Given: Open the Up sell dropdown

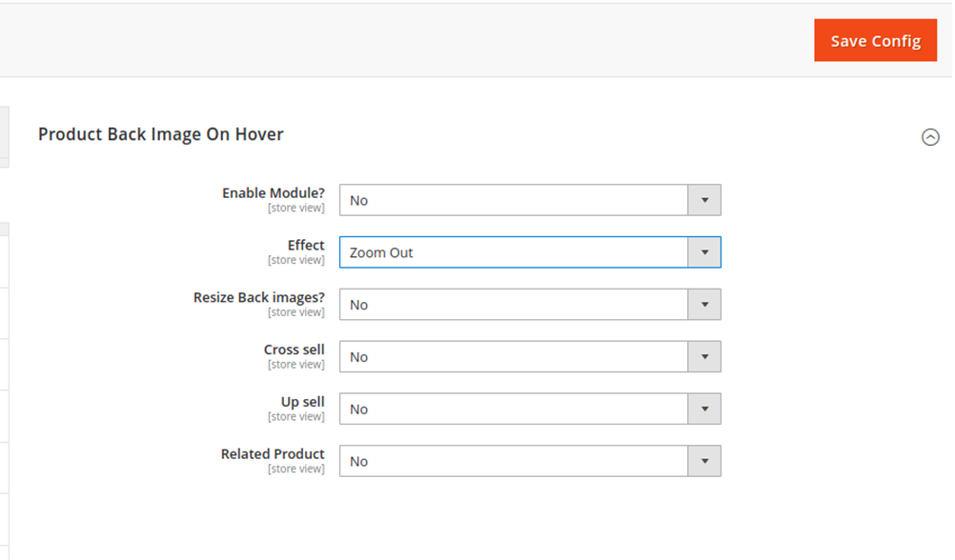Looking at the screenshot, I should (x=514, y=410).
